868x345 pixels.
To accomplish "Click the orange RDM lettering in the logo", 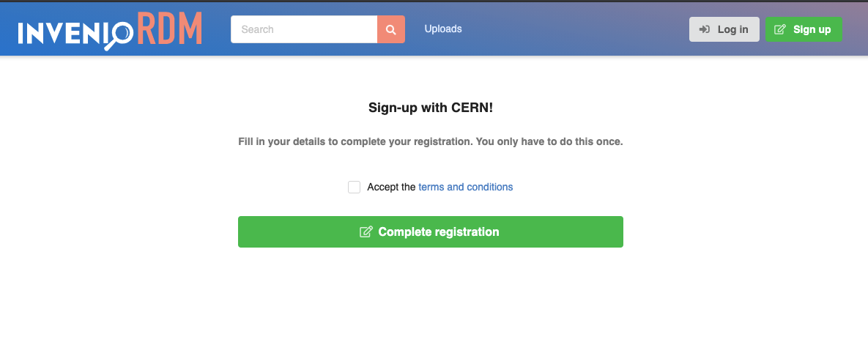I will pos(169,29).
